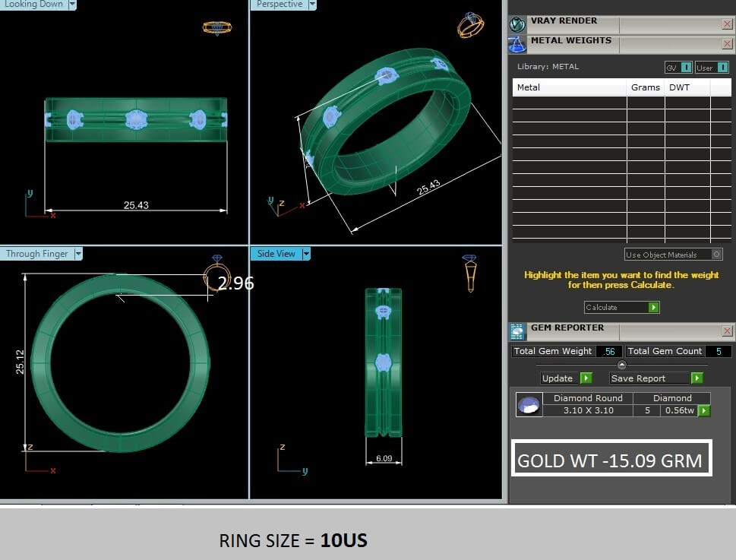Open the Perspective viewport dropdown arrow

click(312, 5)
